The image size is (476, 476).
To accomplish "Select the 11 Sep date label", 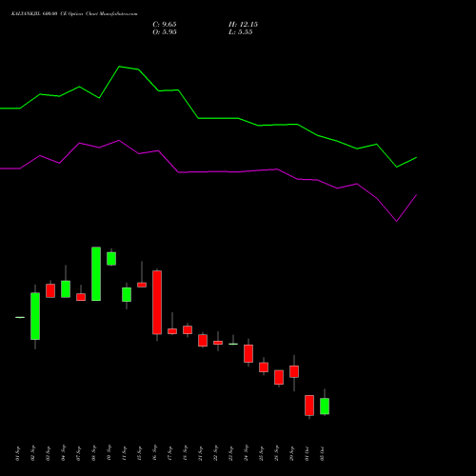I will (125, 453).
